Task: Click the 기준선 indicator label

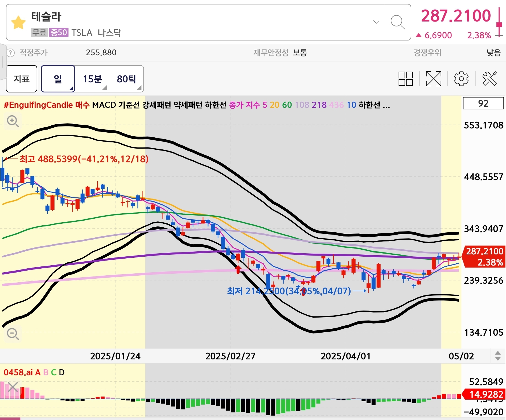Action: coord(129,105)
